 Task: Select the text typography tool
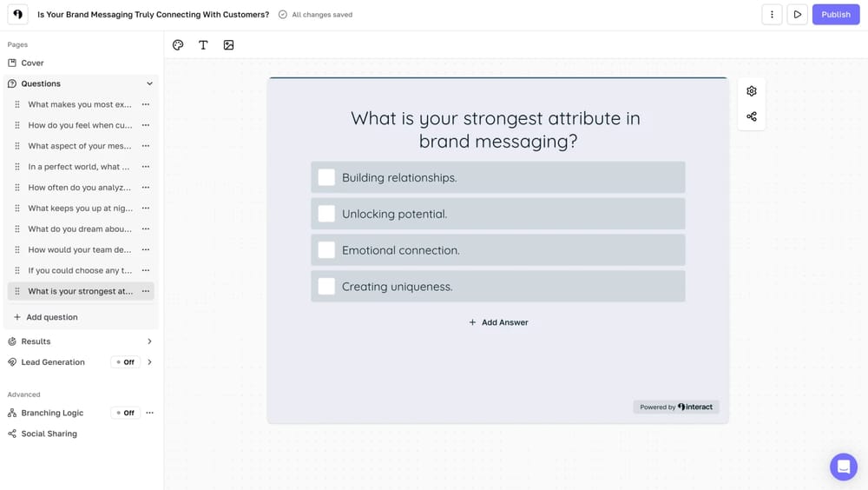coord(203,45)
